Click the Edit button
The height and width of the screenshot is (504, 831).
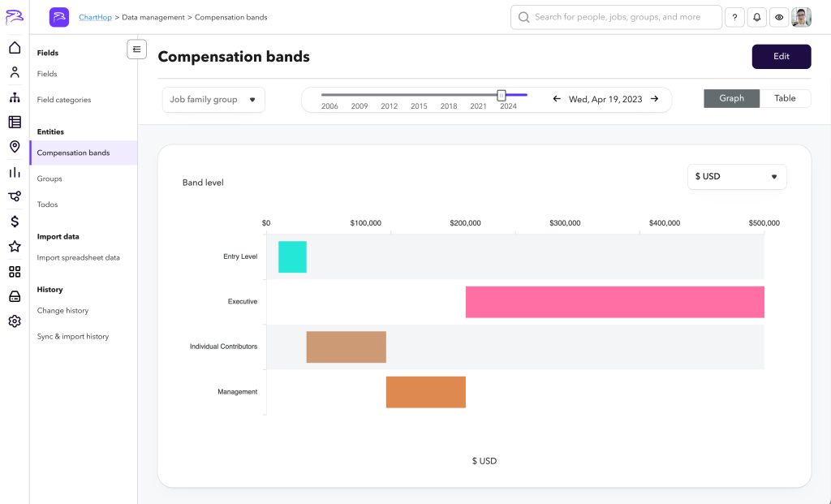tap(781, 57)
